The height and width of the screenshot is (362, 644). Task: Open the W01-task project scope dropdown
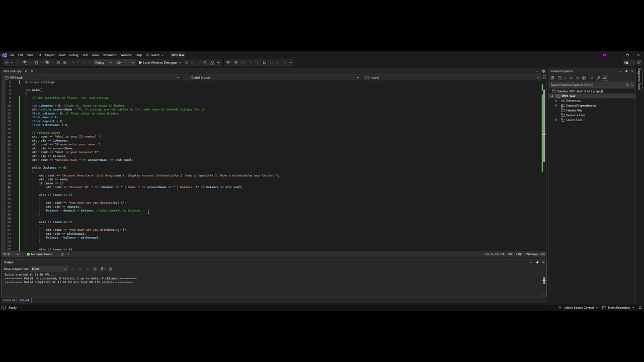[x=92, y=77]
